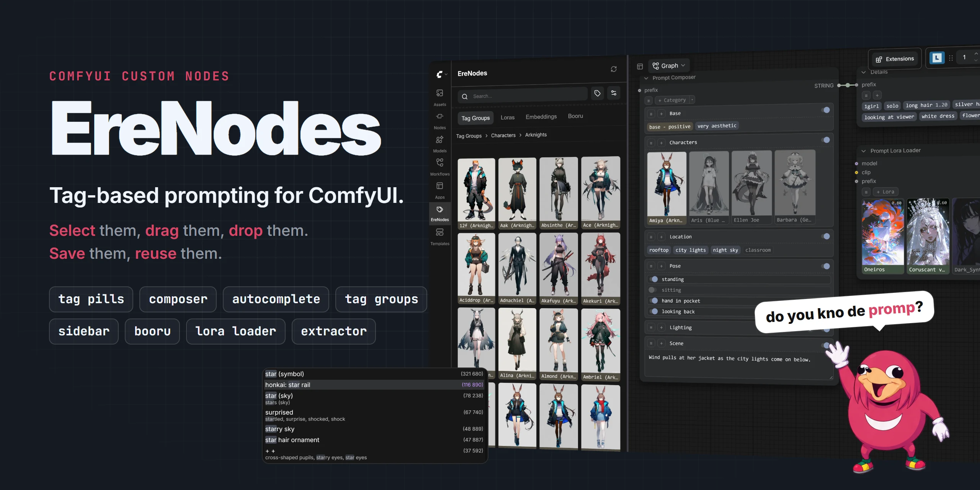Collapse the Prompt Lora Loader node
The height and width of the screenshot is (490, 980).
[864, 151]
